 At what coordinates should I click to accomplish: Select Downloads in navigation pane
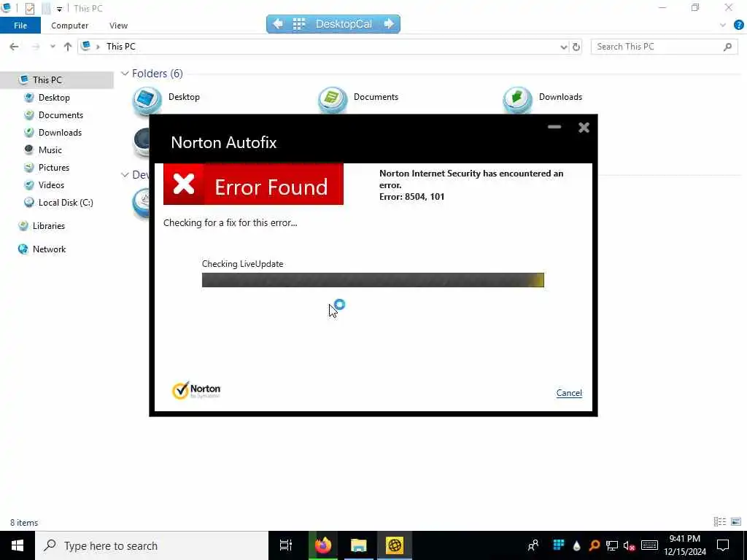tap(60, 133)
